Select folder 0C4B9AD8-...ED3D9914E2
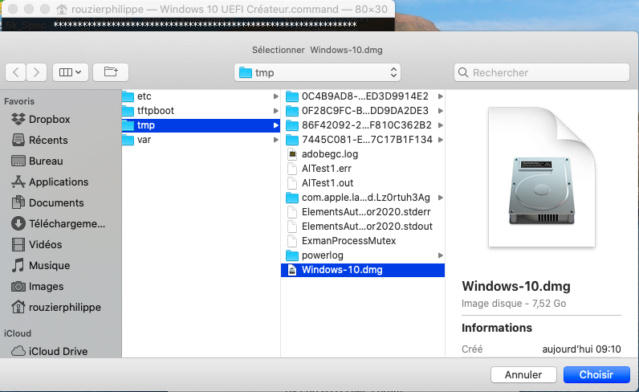The image size is (639, 392). click(363, 96)
